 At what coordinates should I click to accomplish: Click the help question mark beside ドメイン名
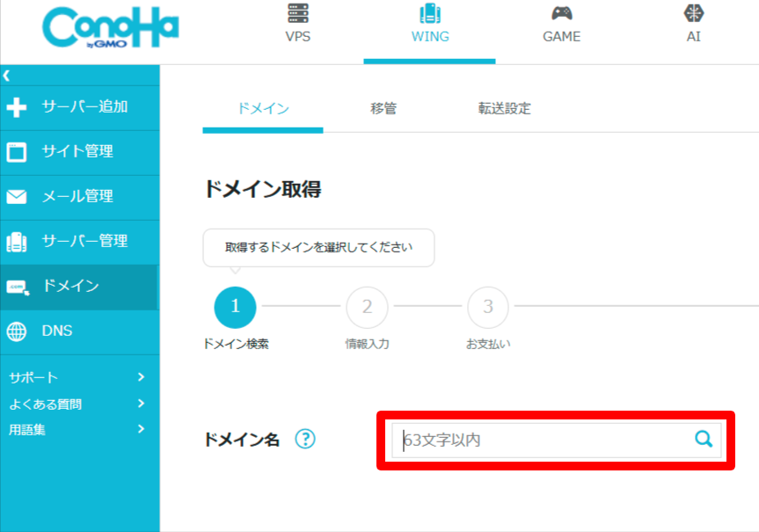pyautogui.click(x=304, y=439)
